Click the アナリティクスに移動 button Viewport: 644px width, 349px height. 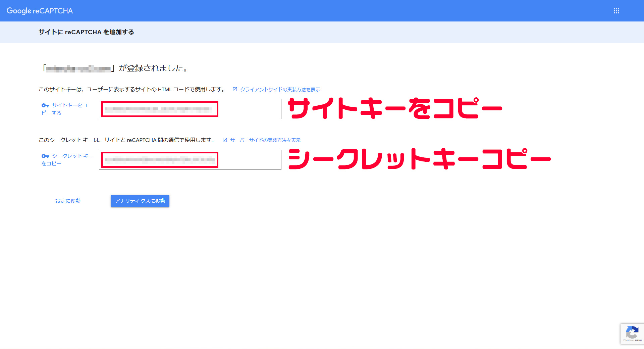(x=140, y=201)
